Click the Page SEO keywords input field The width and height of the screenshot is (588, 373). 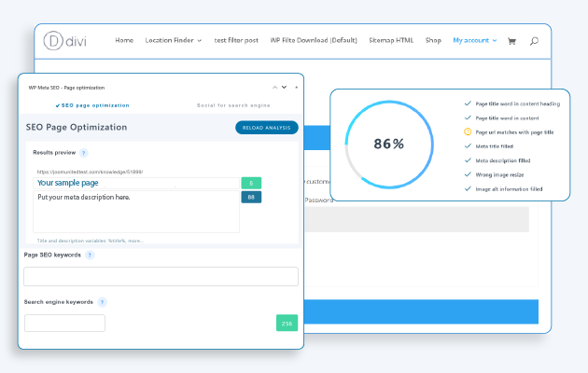point(161,276)
